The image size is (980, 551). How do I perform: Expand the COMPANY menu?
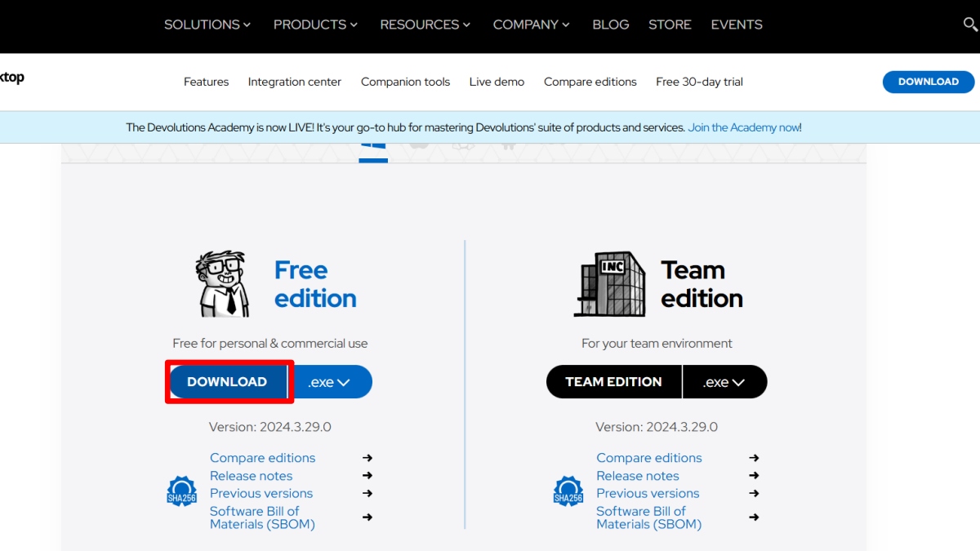(x=531, y=24)
